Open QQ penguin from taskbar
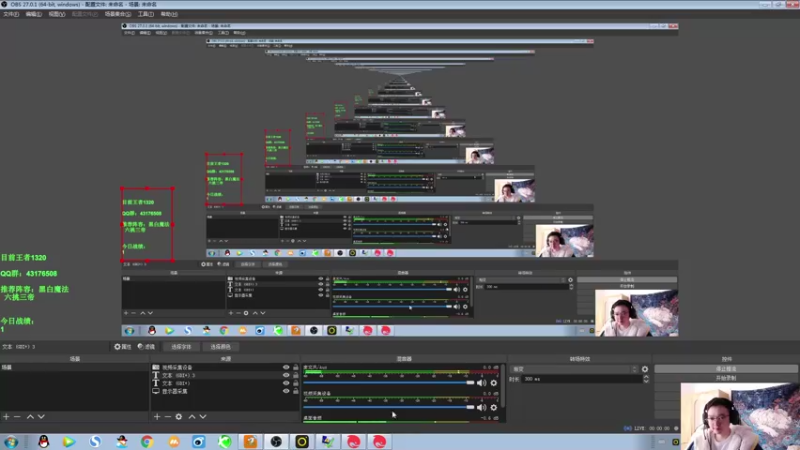 click(43, 442)
